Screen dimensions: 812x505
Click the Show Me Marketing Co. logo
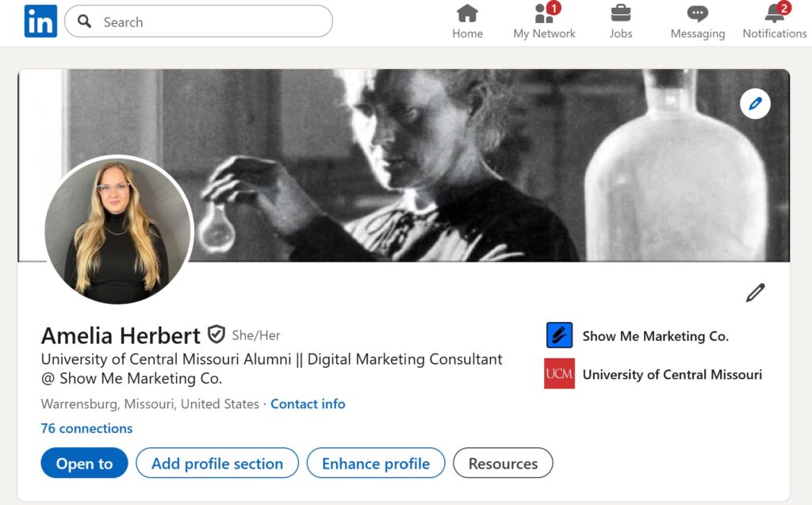(x=557, y=335)
